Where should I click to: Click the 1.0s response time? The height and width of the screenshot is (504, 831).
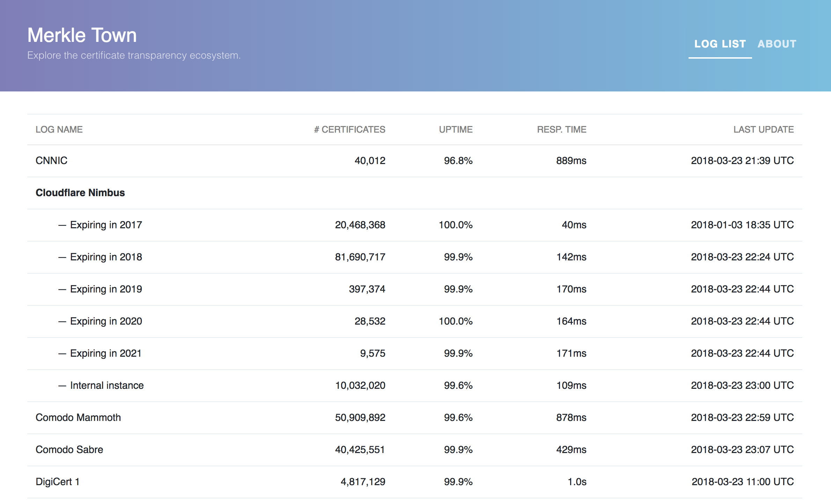point(577,482)
